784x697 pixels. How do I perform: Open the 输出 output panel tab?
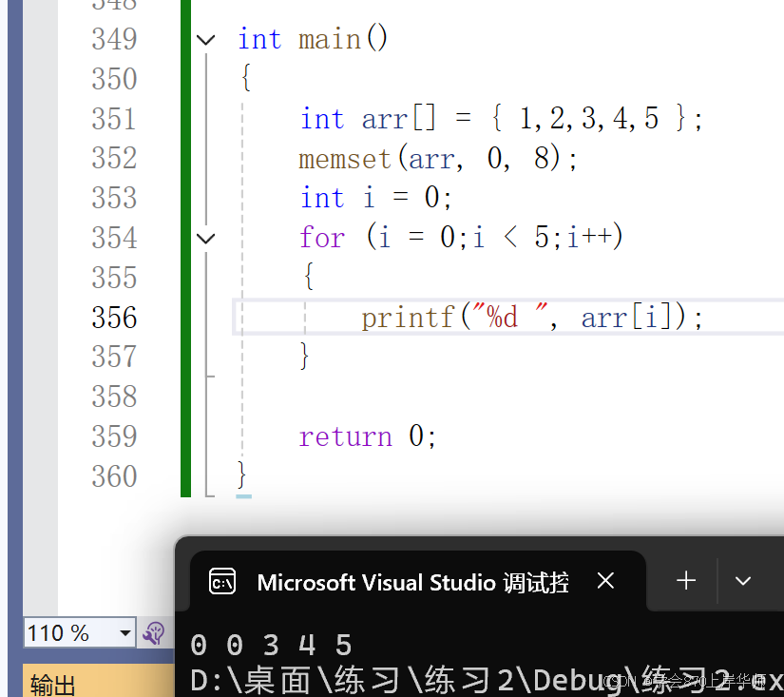pos(52,685)
